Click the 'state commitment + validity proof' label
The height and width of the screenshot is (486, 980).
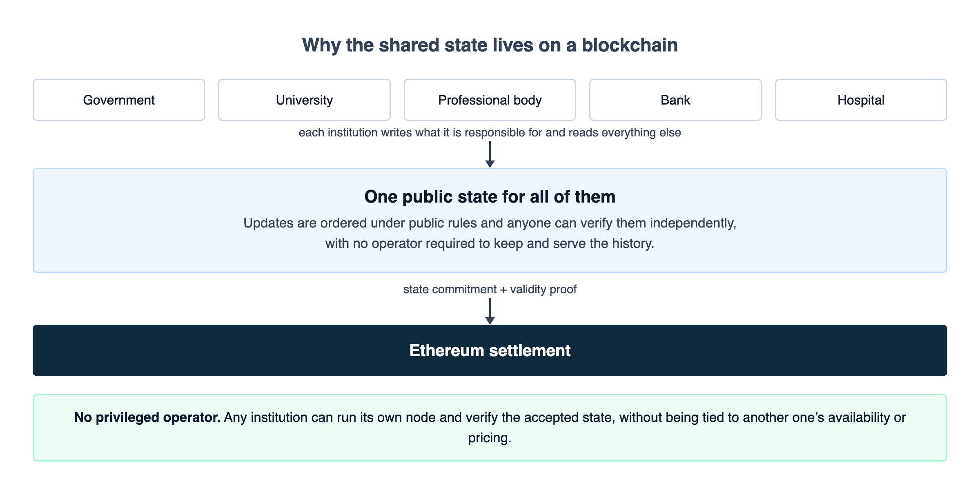490,290
